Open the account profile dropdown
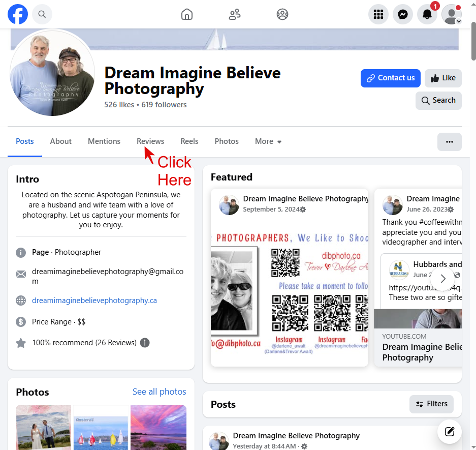The image size is (476, 450). coord(452,14)
